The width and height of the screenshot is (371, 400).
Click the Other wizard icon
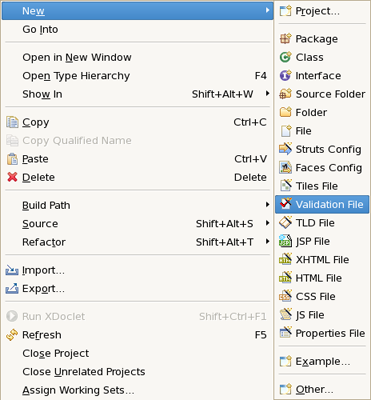(x=285, y=389)
